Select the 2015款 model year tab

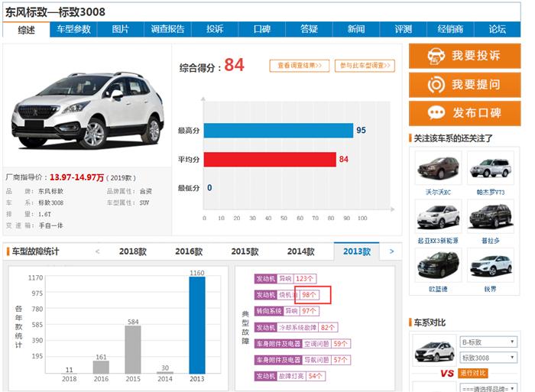pyautogui.click(x=245, y=251)
